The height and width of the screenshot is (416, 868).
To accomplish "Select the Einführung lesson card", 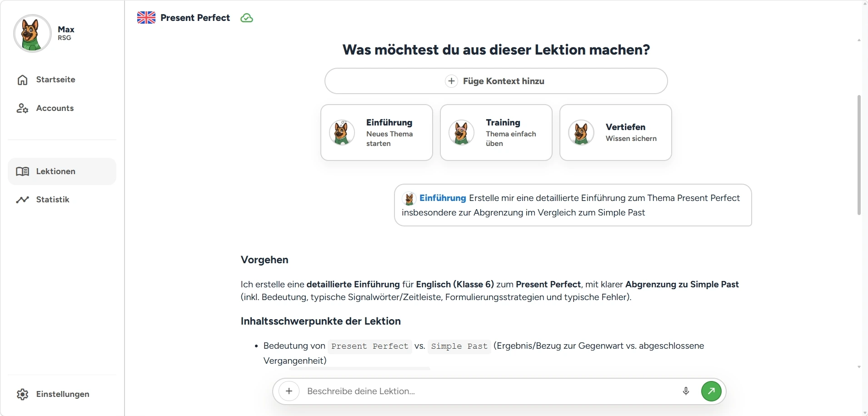I will tap(377, 133).
